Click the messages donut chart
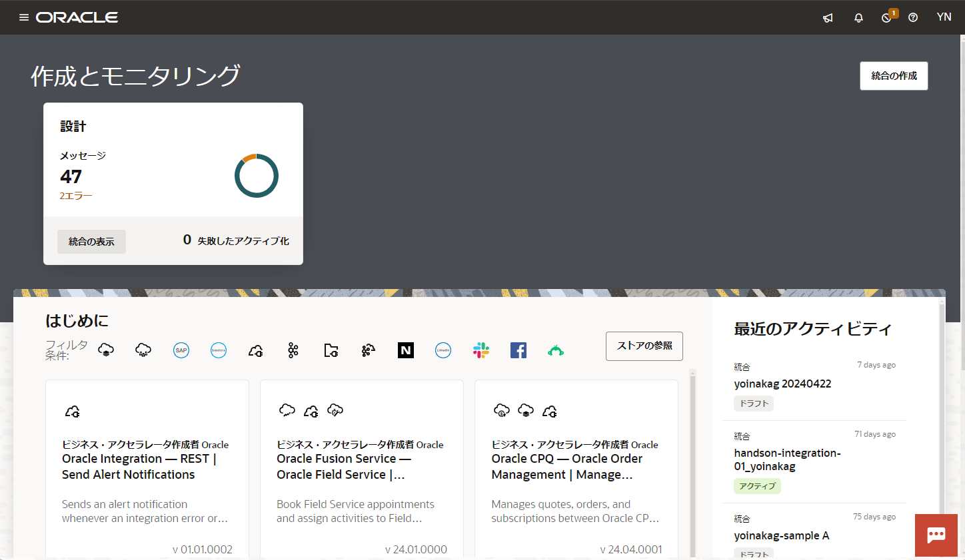 (257, 176)
